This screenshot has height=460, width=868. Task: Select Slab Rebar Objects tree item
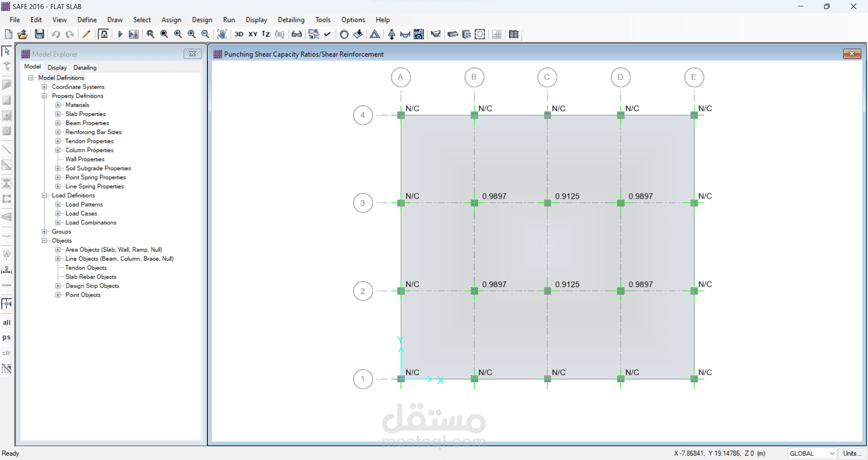91,277
